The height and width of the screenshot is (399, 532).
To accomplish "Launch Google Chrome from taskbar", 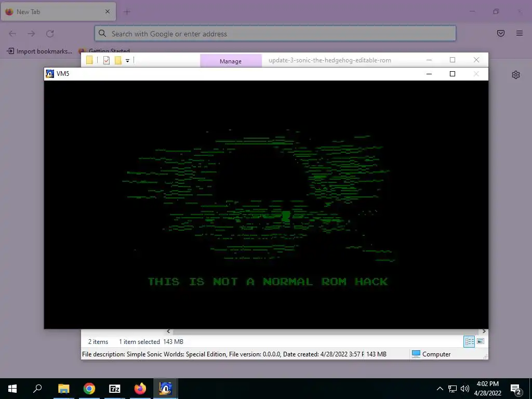I will pos(89,389).
